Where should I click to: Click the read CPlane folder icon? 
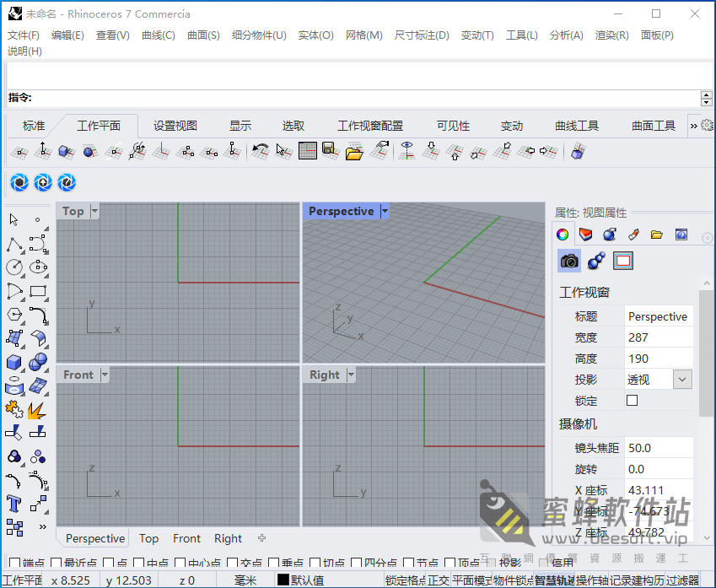click(354, 152)
